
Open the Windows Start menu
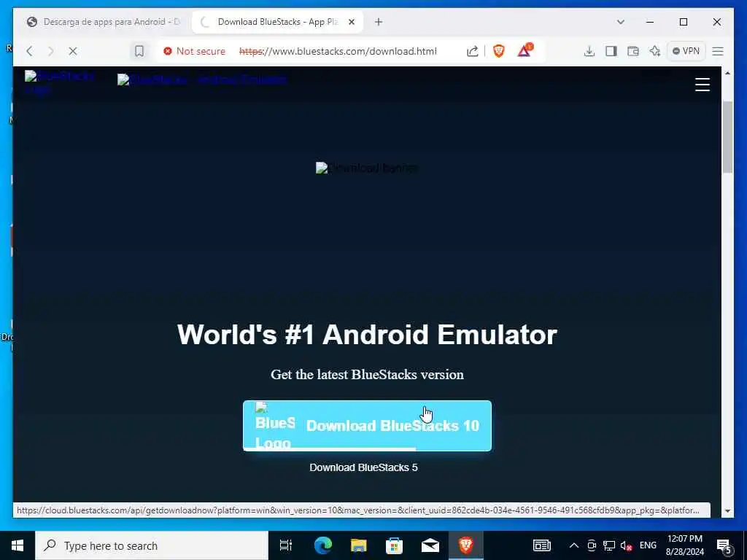point(18,545)
